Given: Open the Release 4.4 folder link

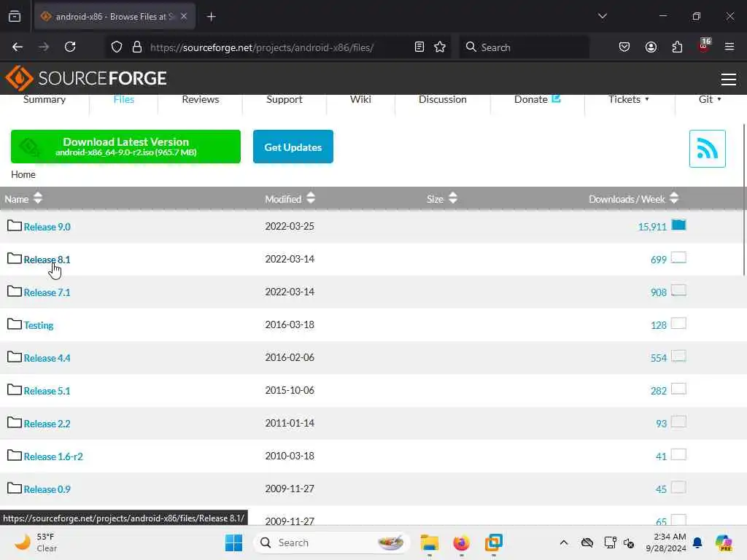Looking at the screenshot, I should (x=47, y=358).
